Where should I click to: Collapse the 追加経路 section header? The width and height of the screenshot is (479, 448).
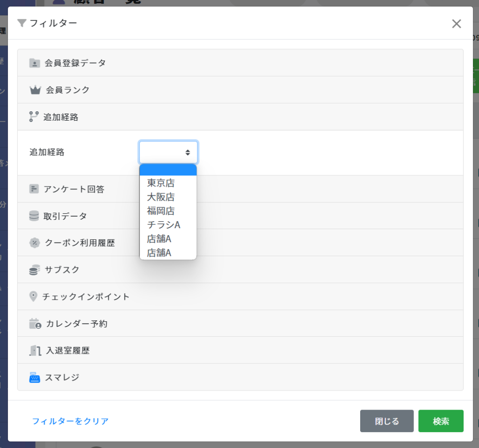(x=61, y=117)
